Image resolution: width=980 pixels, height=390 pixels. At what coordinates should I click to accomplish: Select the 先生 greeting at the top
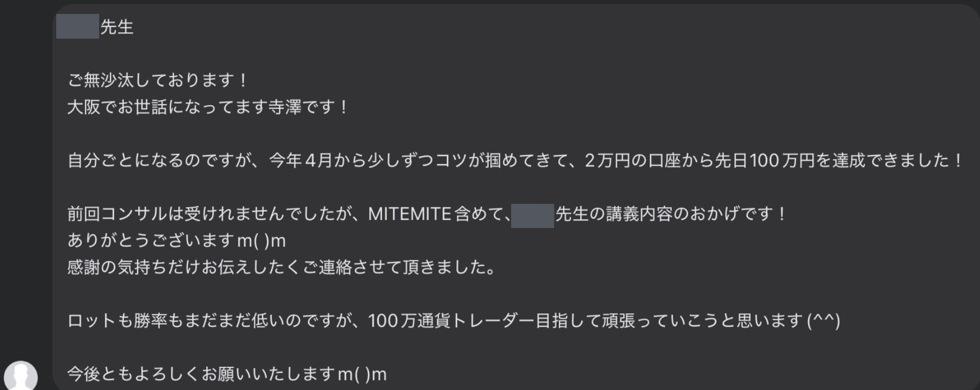[117, 27]
